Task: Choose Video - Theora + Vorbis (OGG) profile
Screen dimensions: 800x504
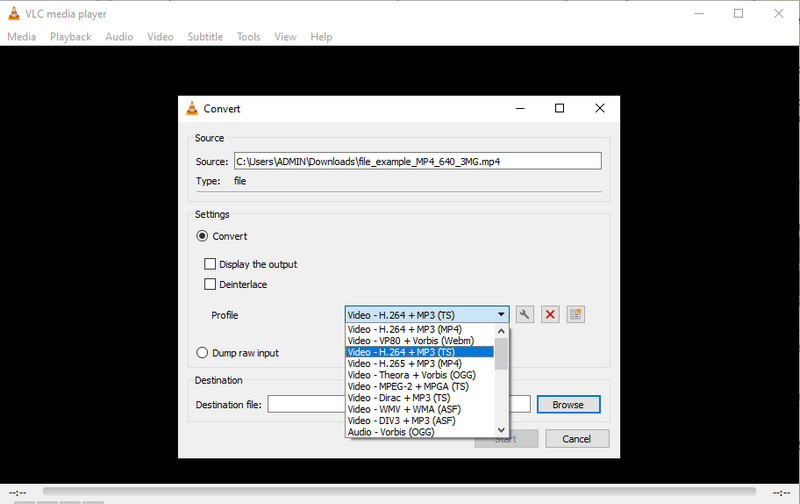Action: click(419, 375)
